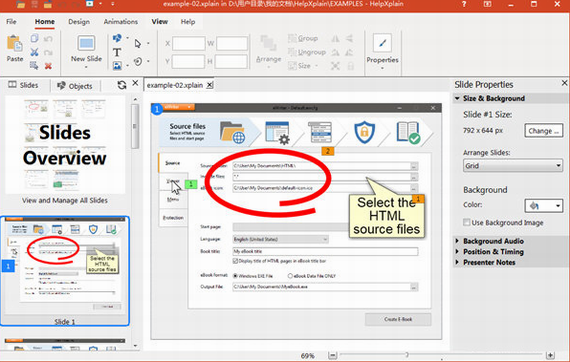Screen dimensions: 570x362
Task: Switch to the Design ribbon tab
Action: tap(79, 22)
